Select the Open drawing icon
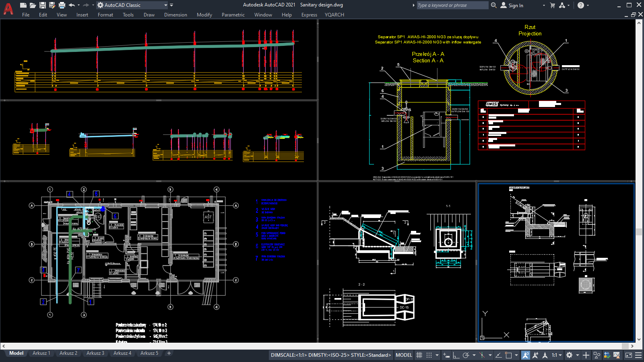 [x=33, y=4]
